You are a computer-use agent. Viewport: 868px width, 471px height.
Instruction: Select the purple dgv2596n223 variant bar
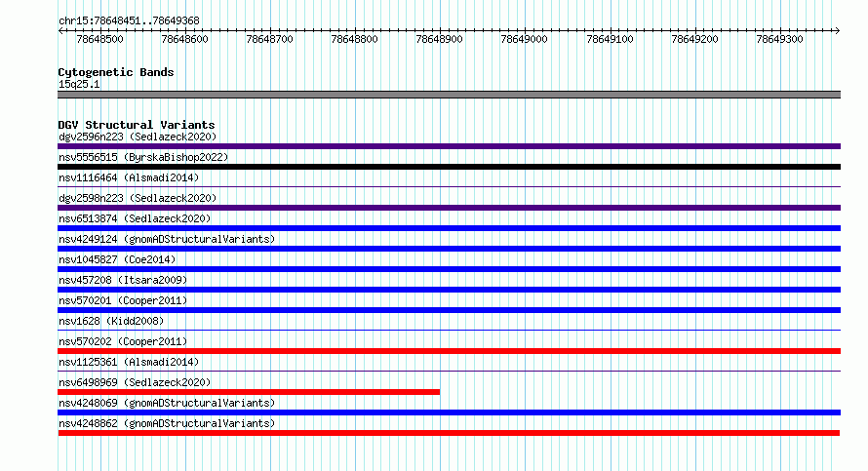tap(449, 146)
